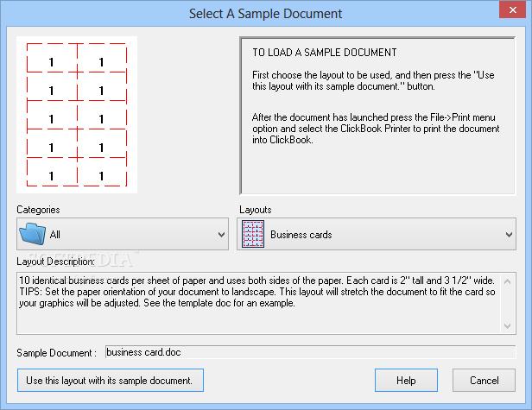Cancel the sample document dialog
The height and width of the screenshot is (410, 532).
click(484, 380)
